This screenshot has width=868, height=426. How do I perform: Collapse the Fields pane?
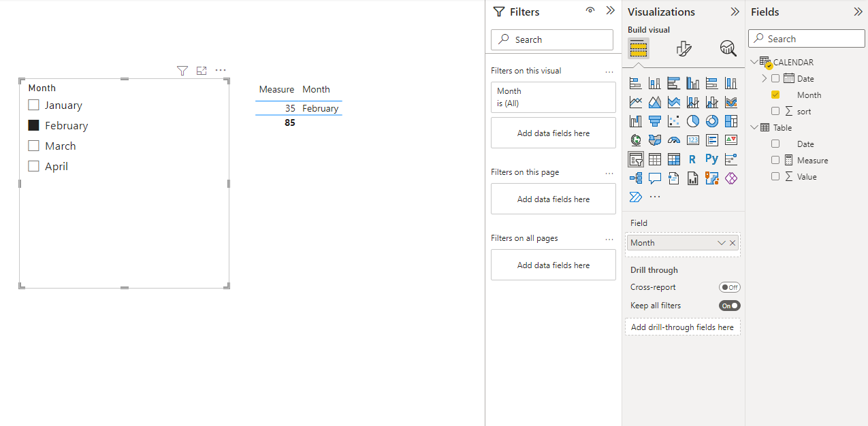(858, 12)
